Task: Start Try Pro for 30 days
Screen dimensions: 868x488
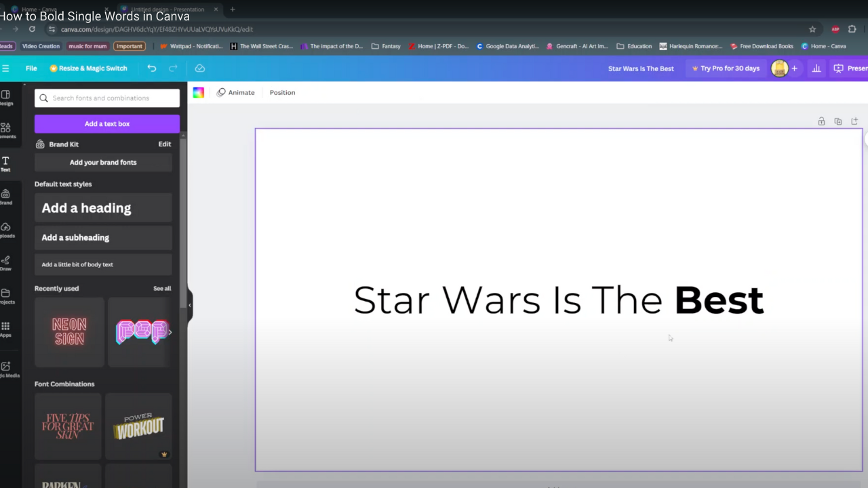Action: 725,68
